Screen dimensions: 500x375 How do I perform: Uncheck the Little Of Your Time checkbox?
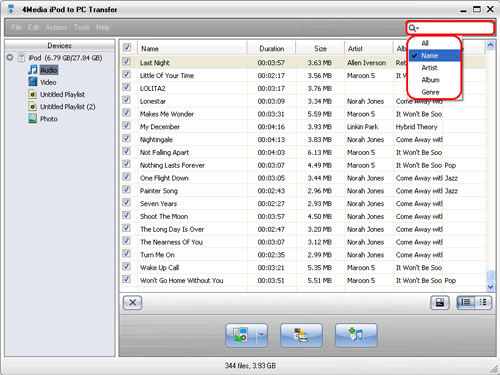click(x=126, y=74)
